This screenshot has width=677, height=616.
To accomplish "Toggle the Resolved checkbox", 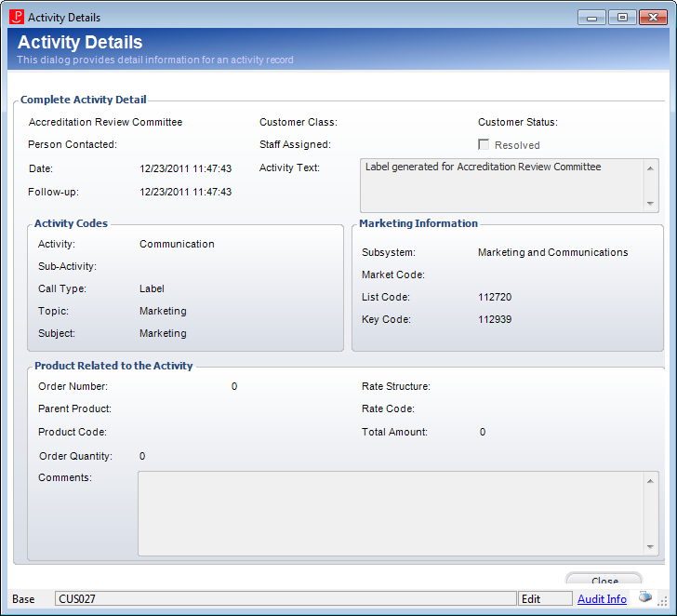I will pos(484,145).
